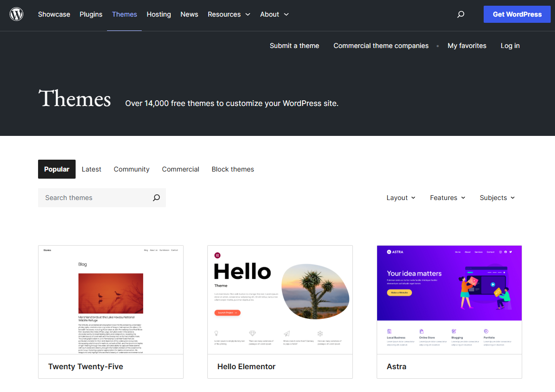Click the large Themes page heading

click(75, 98)
